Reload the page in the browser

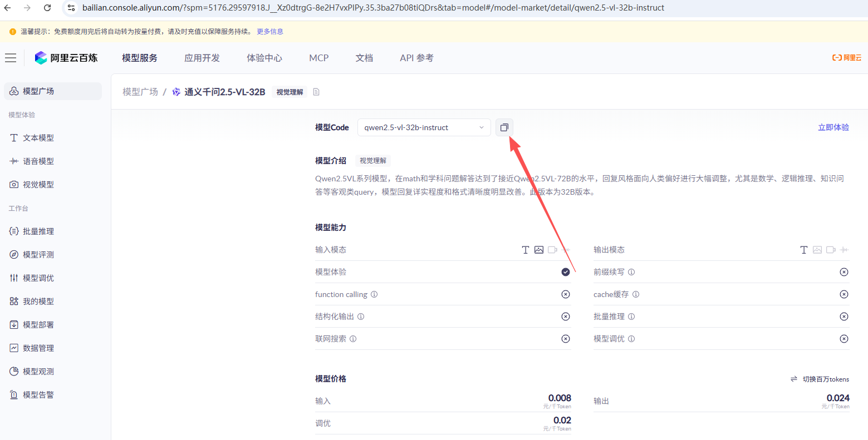(x=47, y=8)
